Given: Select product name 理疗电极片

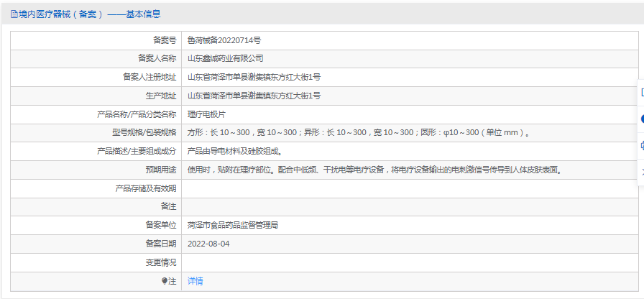Looking at the screenshot, I should (x=206, y=114).
